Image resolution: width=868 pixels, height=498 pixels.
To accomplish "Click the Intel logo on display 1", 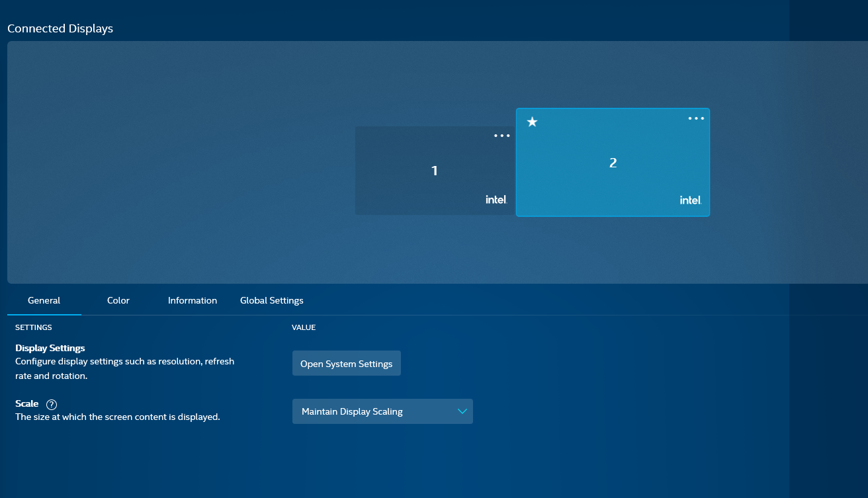I will click(x=496, y=200).
